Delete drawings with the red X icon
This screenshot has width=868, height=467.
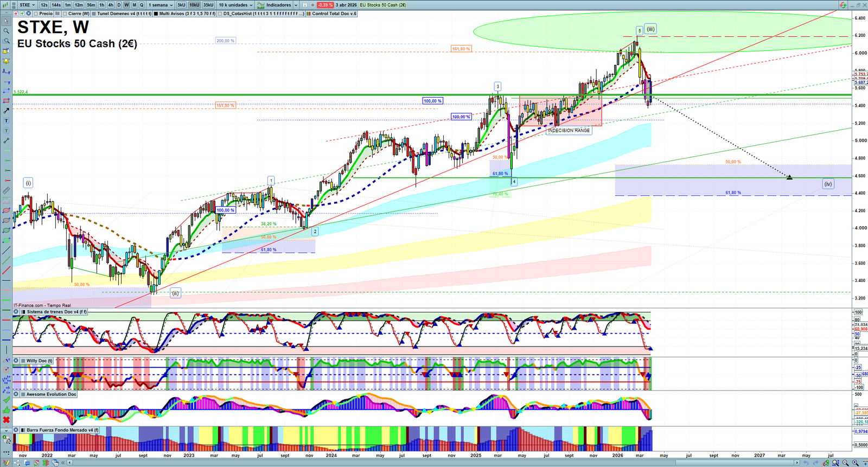pos(6,420)
